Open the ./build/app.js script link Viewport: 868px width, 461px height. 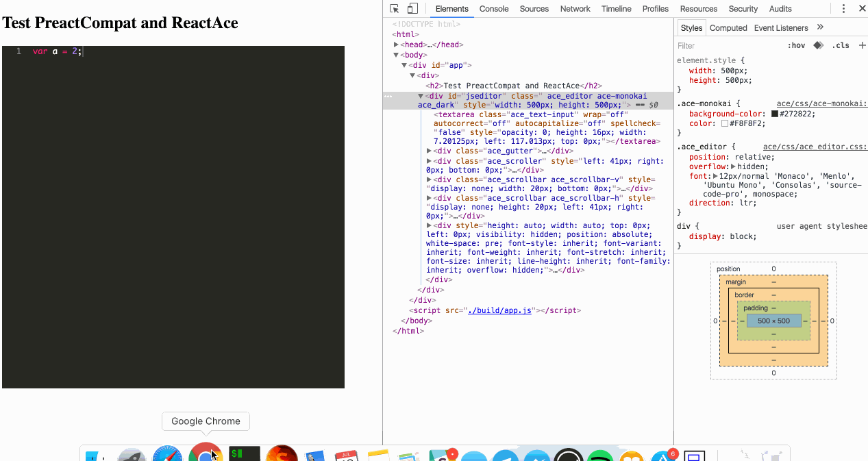(x=499, y=310)
